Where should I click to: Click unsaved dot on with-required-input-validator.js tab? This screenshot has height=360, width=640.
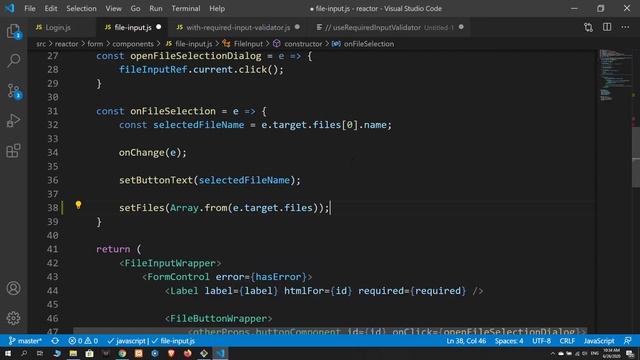(x=297, y=27)
